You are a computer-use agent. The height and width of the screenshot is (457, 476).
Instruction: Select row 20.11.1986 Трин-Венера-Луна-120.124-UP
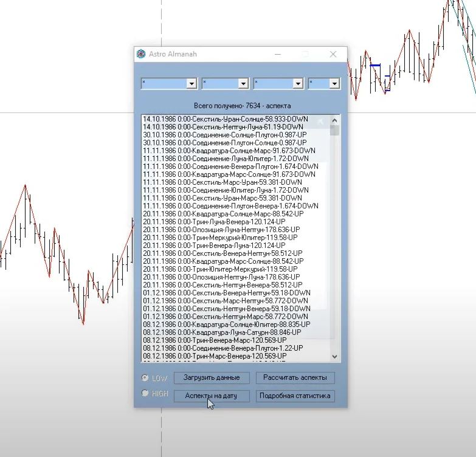(236, 245)
